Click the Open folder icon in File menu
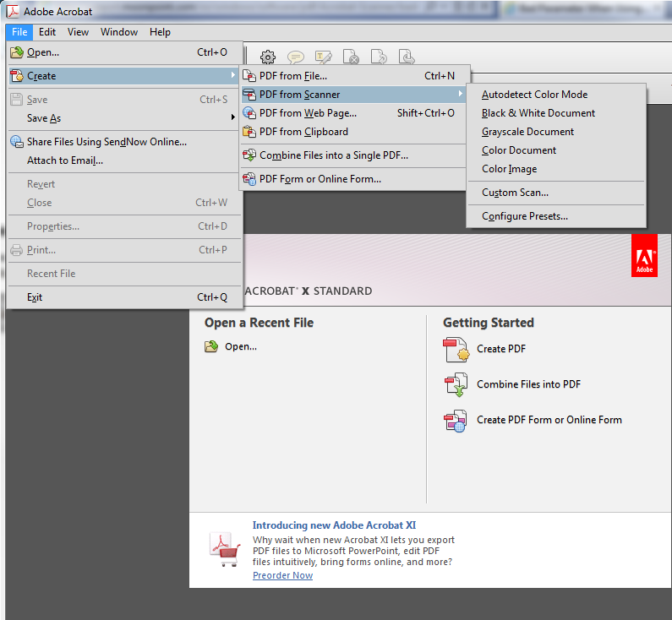 pyautogui.click(x=17, y=52)
